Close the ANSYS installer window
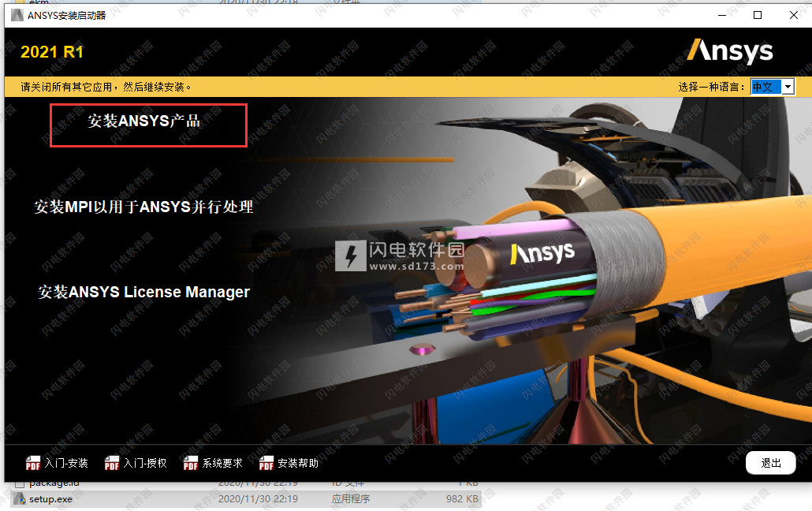The image size is (812, 511). coord(793,15)
